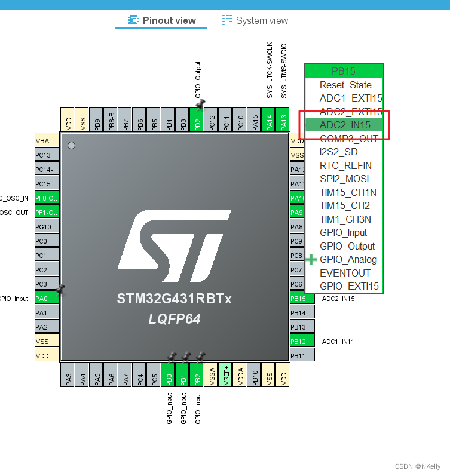Click pin PA13 on the chip
Image resolution: width=450 pixels, height=476 pixels.
coord(283,119)
